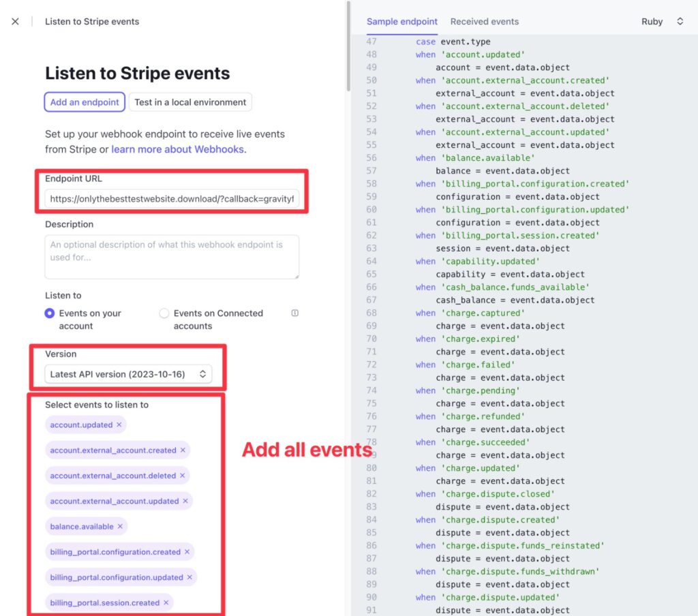This screenshot has width=698, height=616.
Task: Remove the account.external_account.deleted event tag
Action: pyautogui.click(x=181, y=476)
